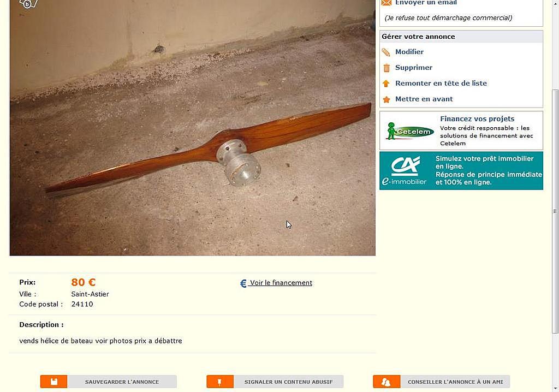Click the pin icon for signaler un contenu abusif
Image resolution: width=559 pixels, height=392 pixels.
pyautogui.click(x=219, y=382)
